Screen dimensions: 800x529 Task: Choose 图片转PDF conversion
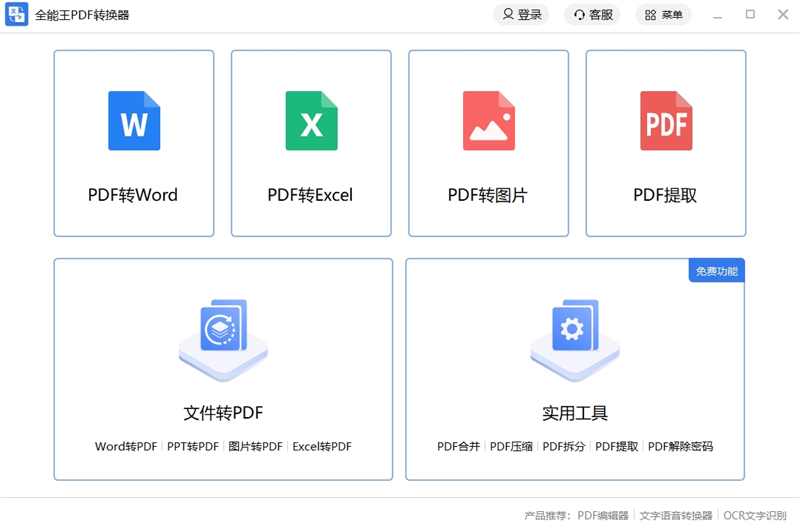255,446
